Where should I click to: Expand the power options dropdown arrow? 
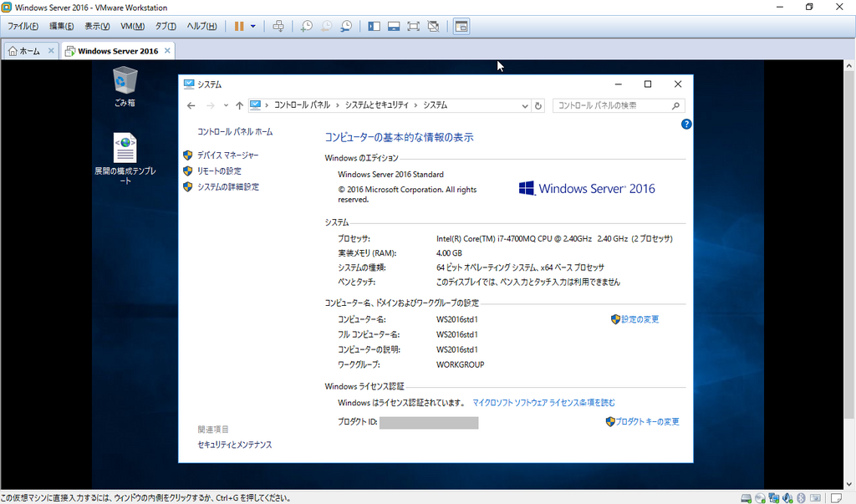pos(253,26)
